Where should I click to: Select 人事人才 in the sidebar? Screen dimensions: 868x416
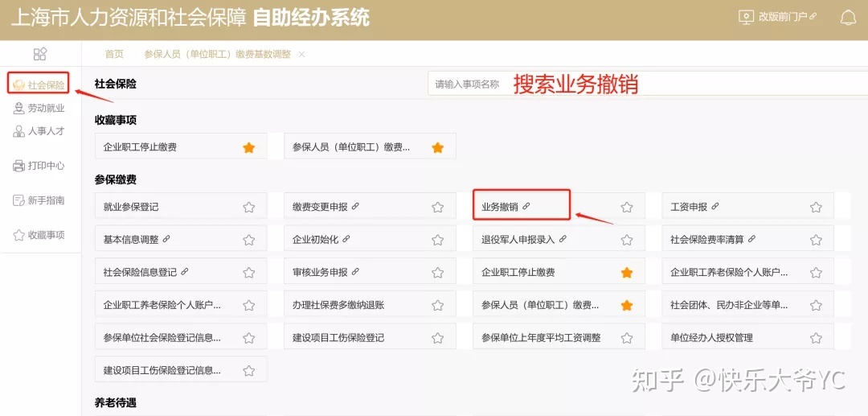pyautogui.click(x=39, y=131)
